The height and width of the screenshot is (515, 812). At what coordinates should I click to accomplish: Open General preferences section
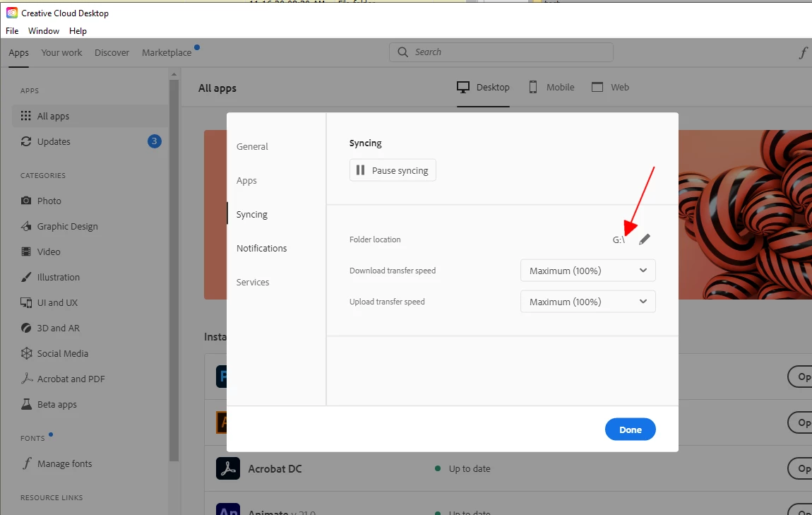pos(252,147)
